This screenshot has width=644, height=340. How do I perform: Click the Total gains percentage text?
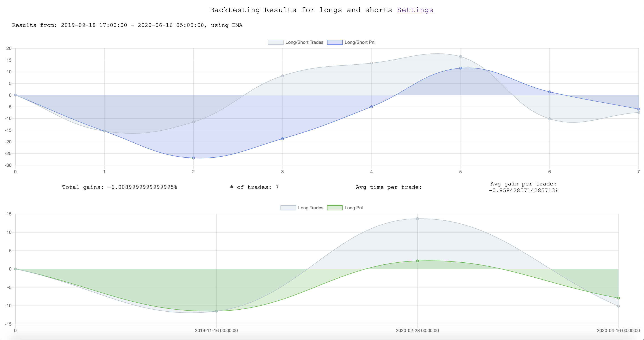tap(119, 187)
